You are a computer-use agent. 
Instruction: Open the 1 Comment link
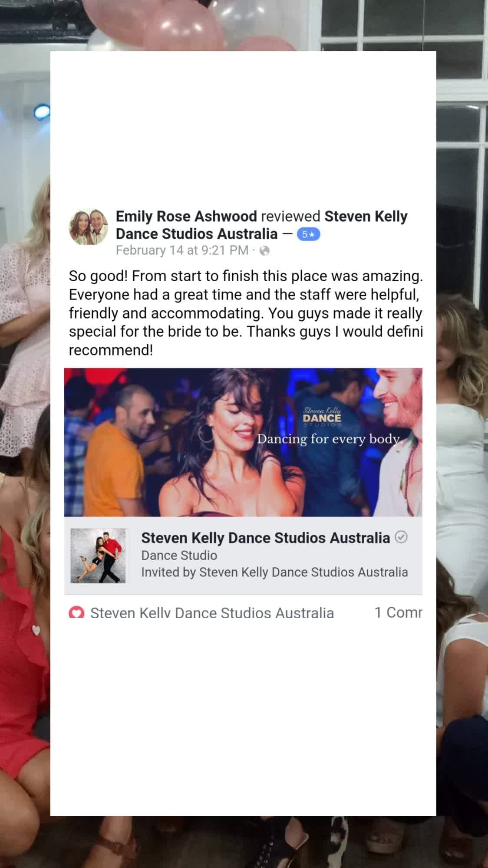(398, 612)
